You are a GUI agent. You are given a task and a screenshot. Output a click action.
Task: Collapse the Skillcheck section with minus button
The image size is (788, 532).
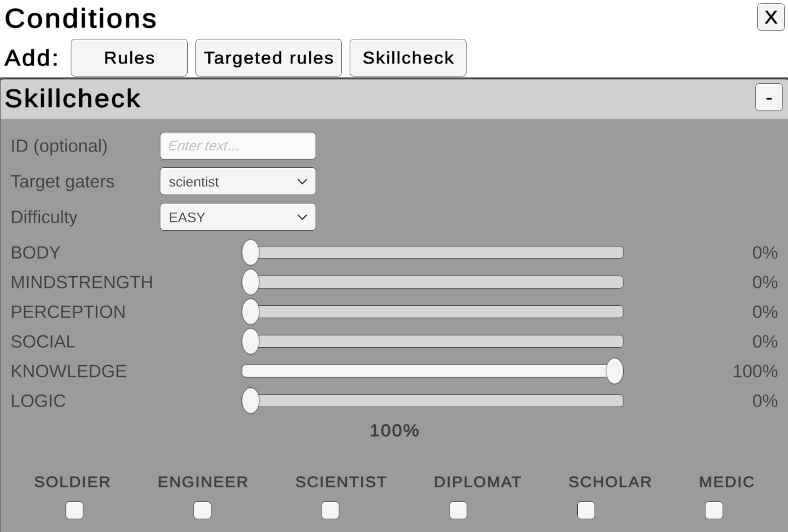769,97
